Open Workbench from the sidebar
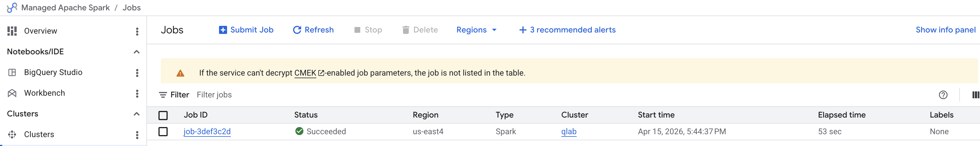The height and width of the screenshot is (146, 980). (44, 93)
